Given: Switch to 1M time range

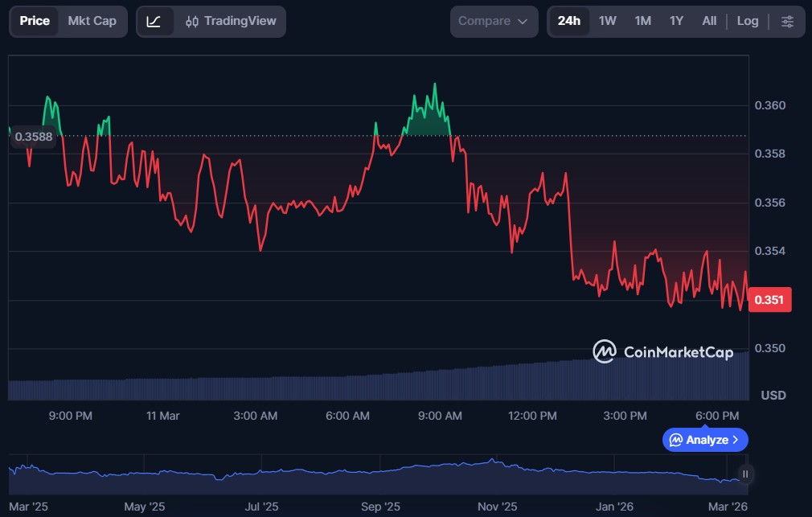Looking at the screenshot, I should 642,21.
